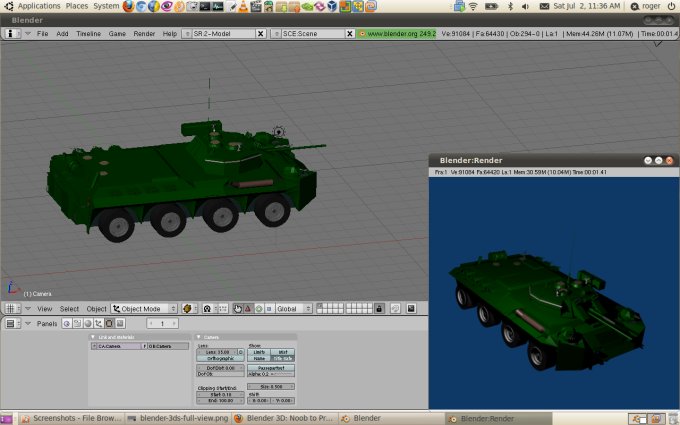Image resolution: width=680 pixels, height=425 pixels.
Task: Click the render image icon in 3D header
Action: (410, 309)
